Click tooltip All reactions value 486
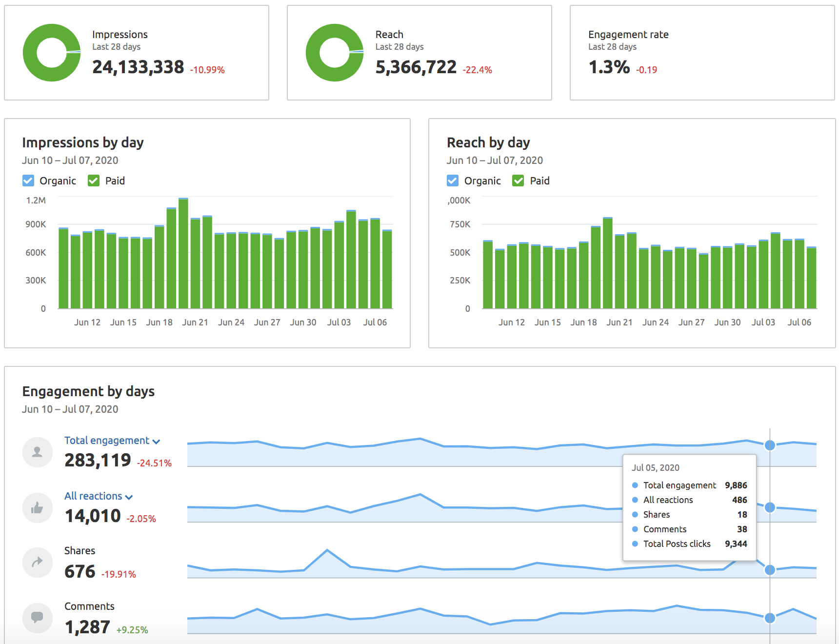Image resolution: width=839 pixels, height=644 pixels. point(739,500)
